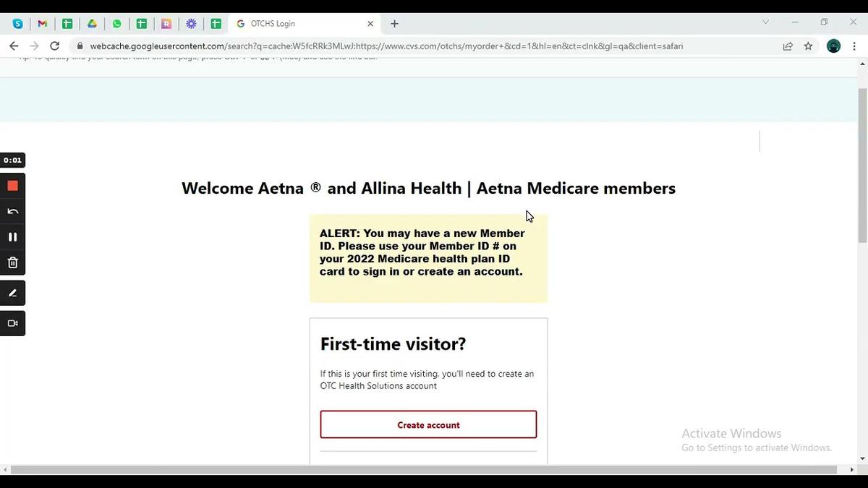This screenshot has width=868, height=488.
Task: Reload the current page
Action: tap(54, 46)
